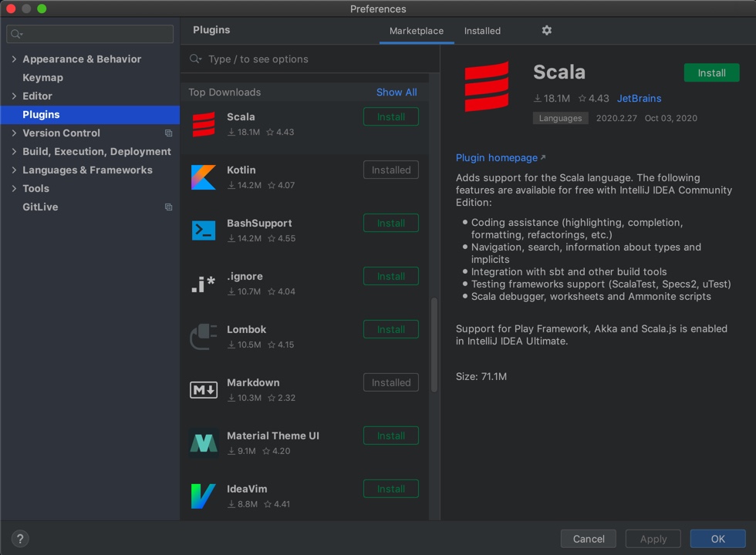Install Scala from the list row
This screenshot has height=555, width=756.
coord(390,117)
